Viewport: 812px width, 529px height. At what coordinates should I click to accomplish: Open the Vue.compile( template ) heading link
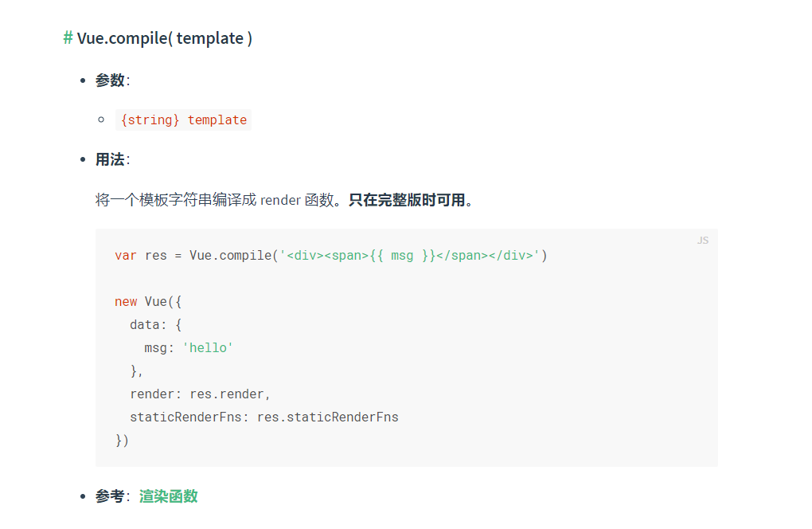coord(165,38)
